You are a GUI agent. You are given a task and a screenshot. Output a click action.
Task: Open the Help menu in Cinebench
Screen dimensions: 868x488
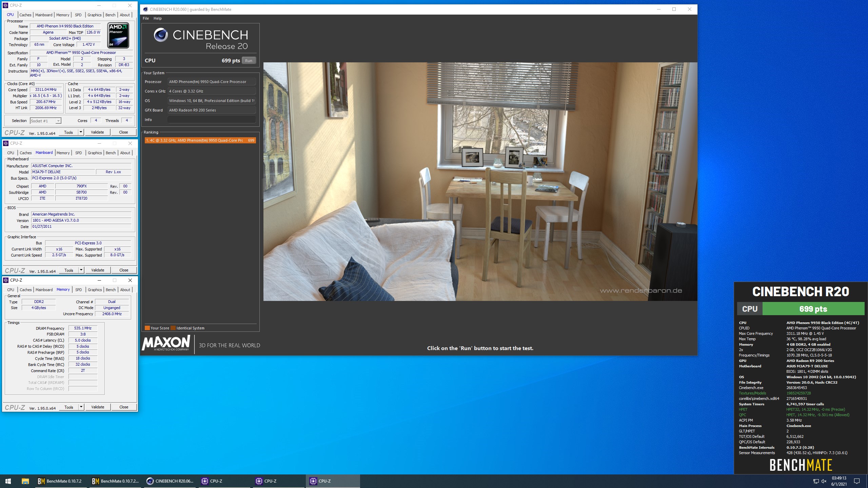pos(158,18)
